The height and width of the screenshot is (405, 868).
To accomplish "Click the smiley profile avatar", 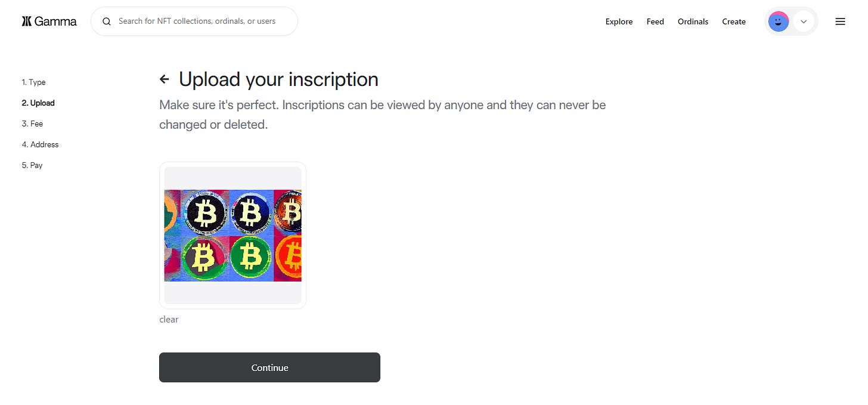I will point(778,22).
